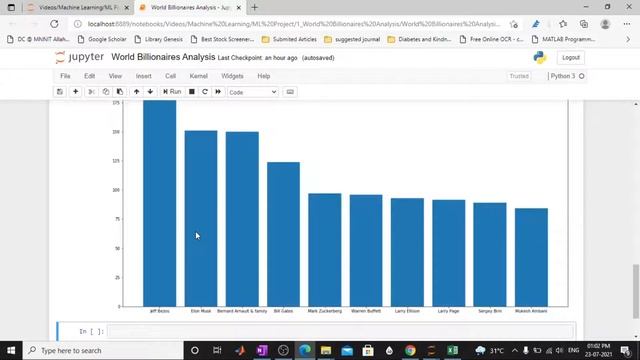This screenshot has width=640, height=360.
Task: Restart the kernel icon
Action: [205, 92]
